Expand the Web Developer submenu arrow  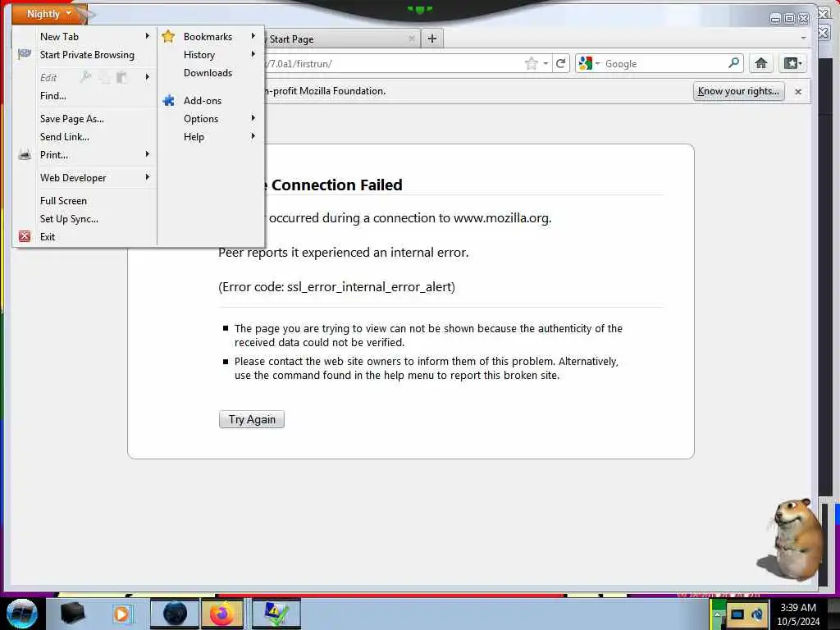(148, 177)
